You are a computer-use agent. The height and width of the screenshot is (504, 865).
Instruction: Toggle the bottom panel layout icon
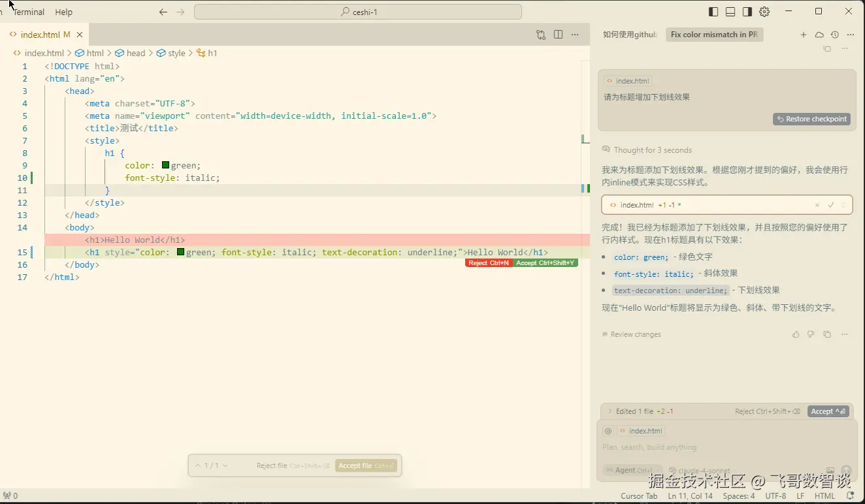(730, 12)
